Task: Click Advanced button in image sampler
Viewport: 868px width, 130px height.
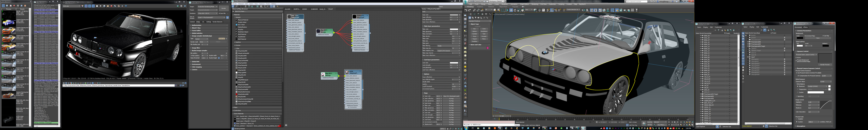Action: [x=222, y=39]
